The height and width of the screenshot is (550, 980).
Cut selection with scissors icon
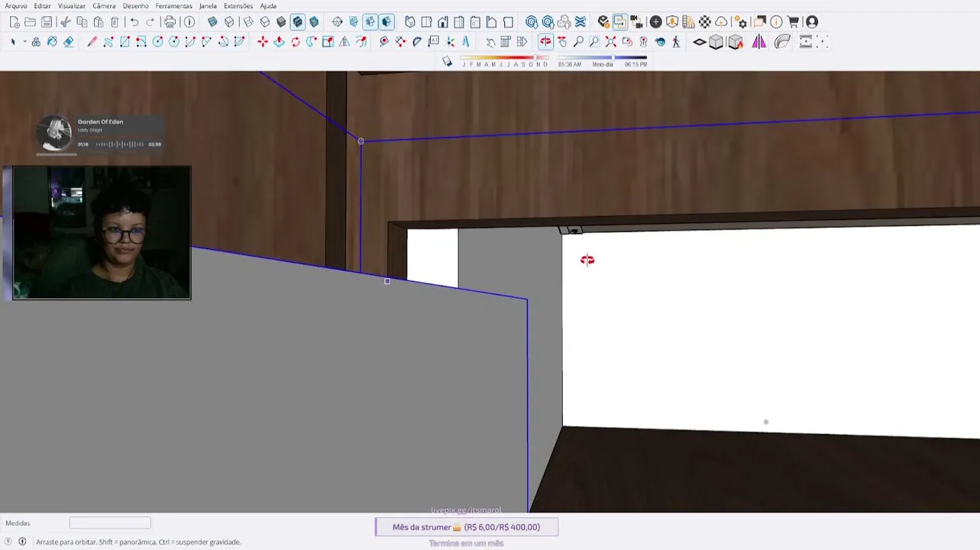[x=66, y=22]
